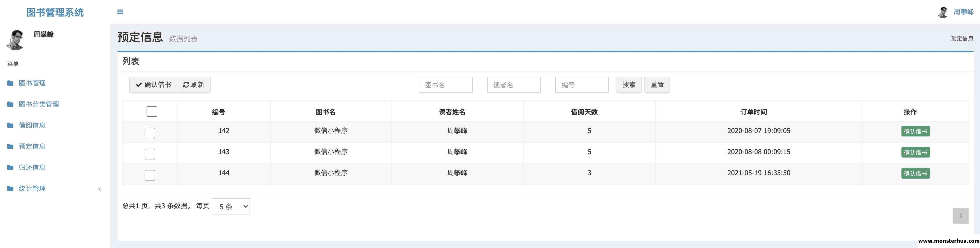Focus the 编号 search field
The height and width of the screenshot is (248, 980).
582,85
